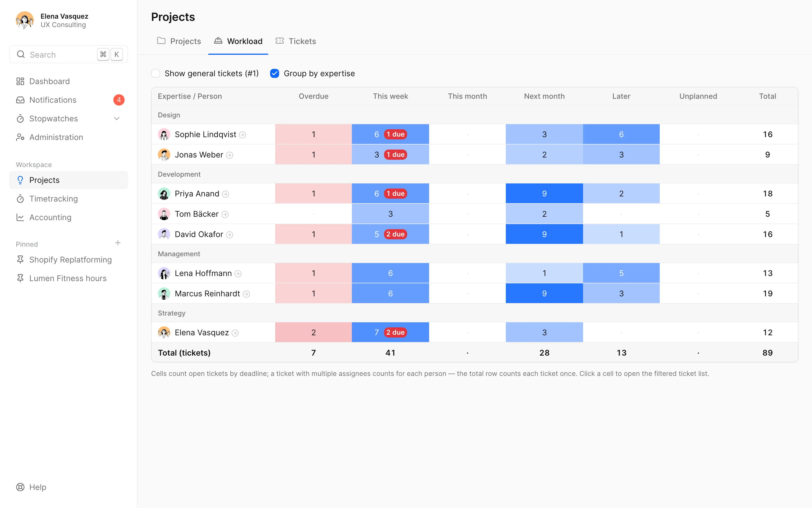The height and width of the screenshot is (508, 812).
Task: Click the Help lifebuoy icon
Action: (20, 487)
